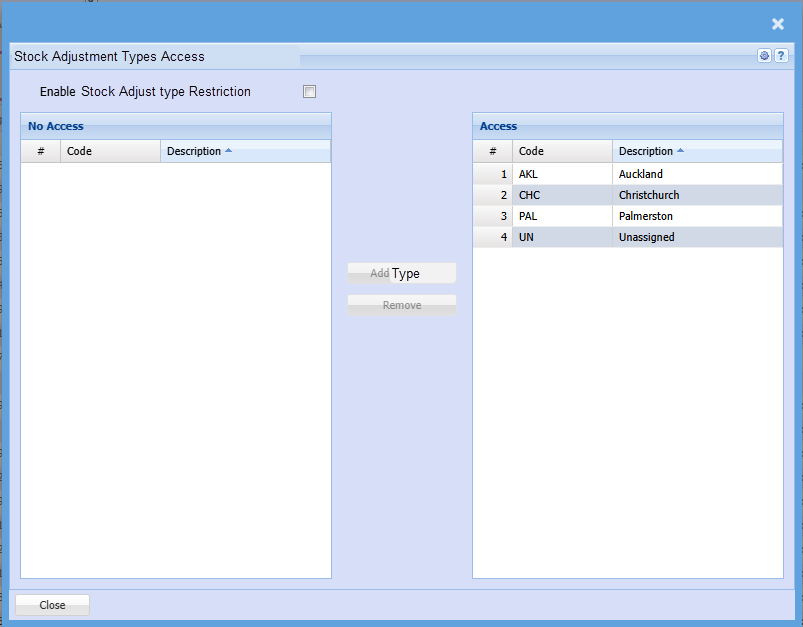The image size is (803, 627).
Task: Click the CHC code cell
Action: (561, 195)
